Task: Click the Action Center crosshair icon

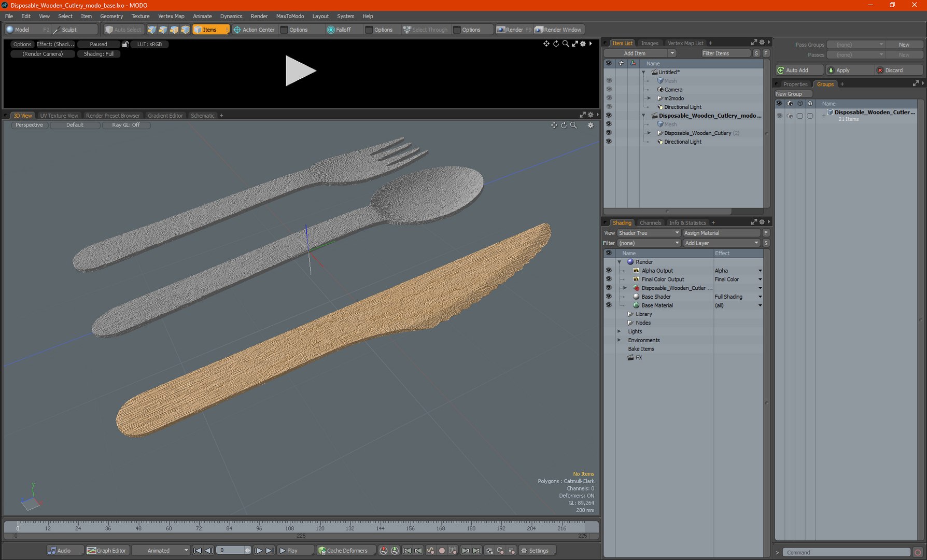Action: pos(237,30)
